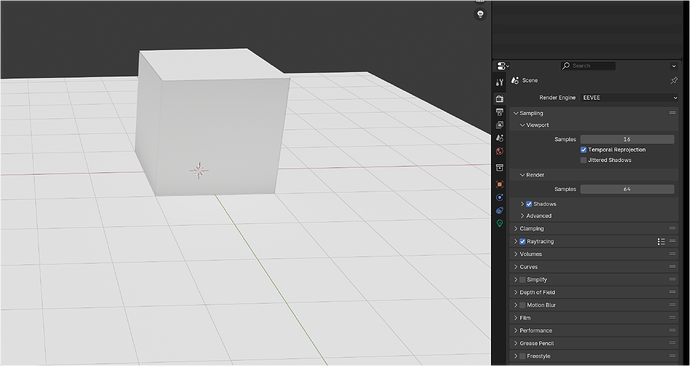Image resolution: width=690 pixels, height=366 pixels.
Task: Open the Tool properties tab
Action: [499, 83]
